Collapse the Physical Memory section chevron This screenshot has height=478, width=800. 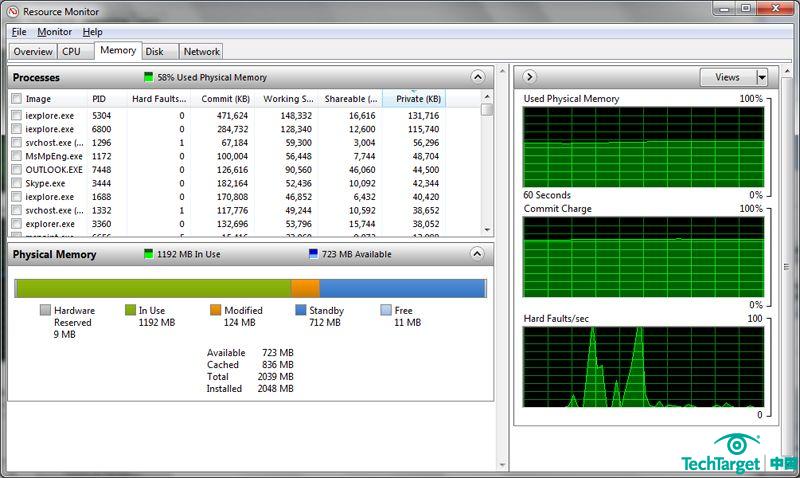pyautogui.click(x=478, y=254)
